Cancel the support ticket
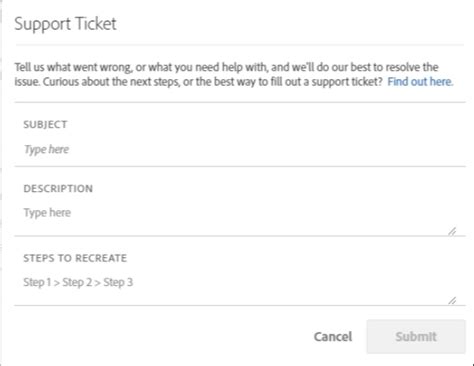 coord(333,337)
